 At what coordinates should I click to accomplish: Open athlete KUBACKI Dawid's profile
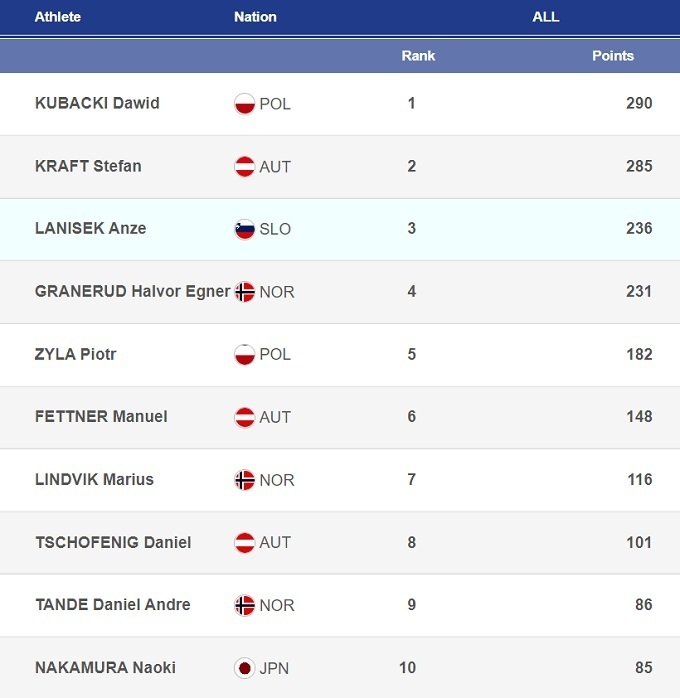(x=97, y=103)
